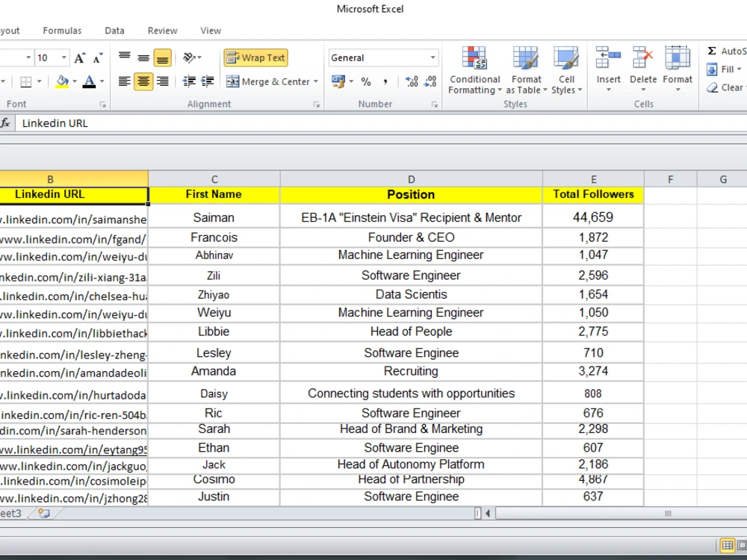747x560 pixels.
Task: Decrease decimal places
Action: point(430,81)
